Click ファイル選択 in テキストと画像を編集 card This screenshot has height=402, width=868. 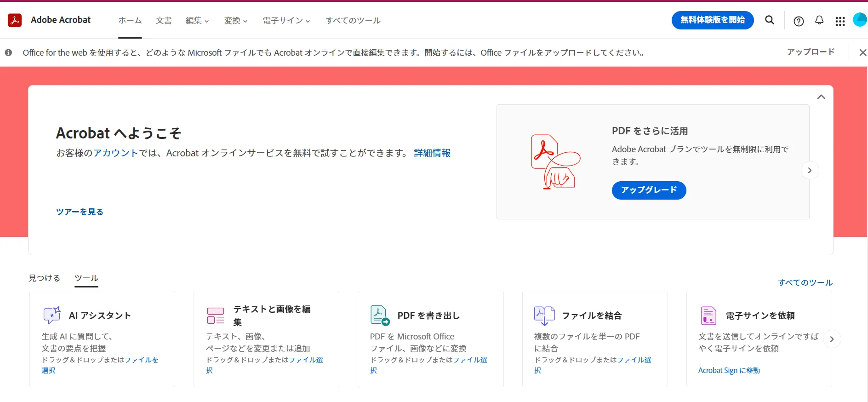264,365
